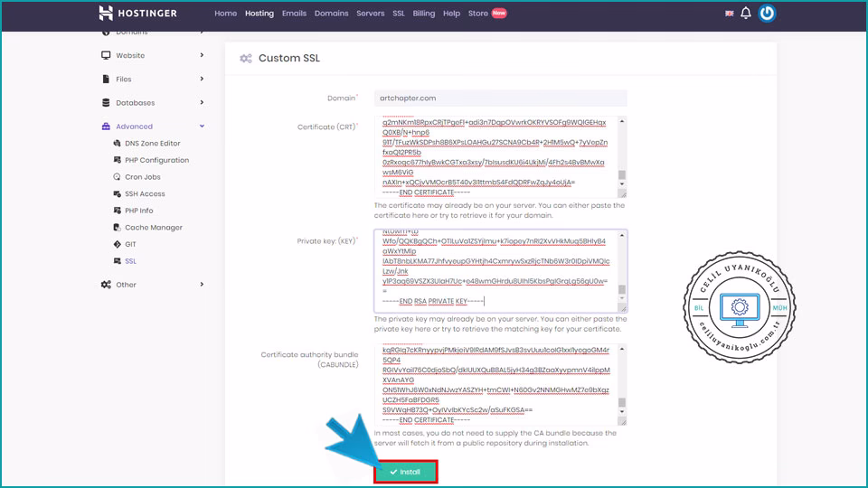This screenshot has height=488, width=868.
Task: Expand the Databases sidebar section
Action: coord(153,103)
